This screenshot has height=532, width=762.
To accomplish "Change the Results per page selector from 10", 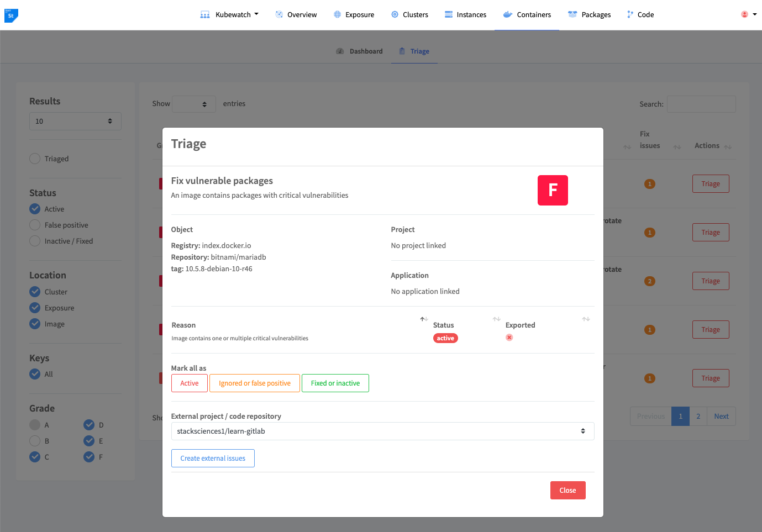I will pyautogui.click(x=75, y=121).
